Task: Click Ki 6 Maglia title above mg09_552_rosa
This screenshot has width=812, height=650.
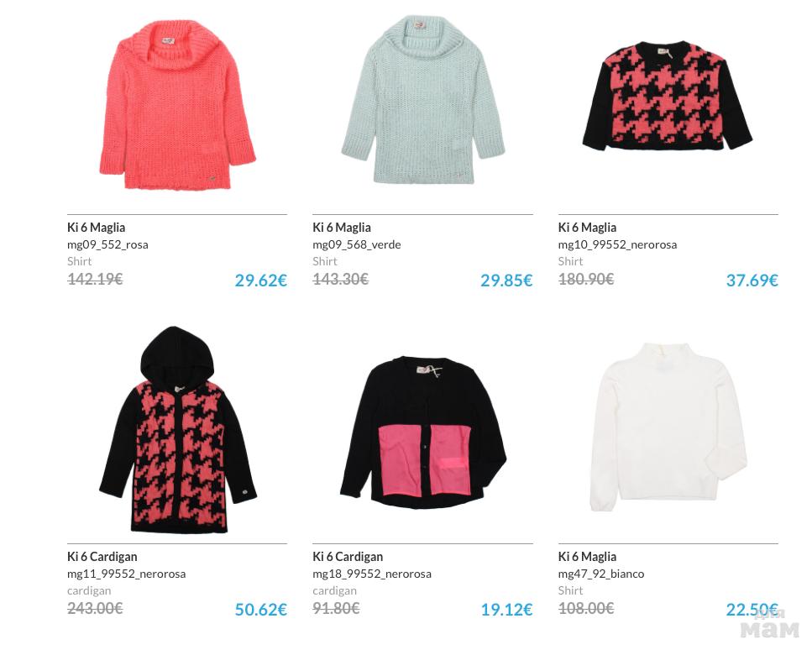Action: click(x=97, y=228)
